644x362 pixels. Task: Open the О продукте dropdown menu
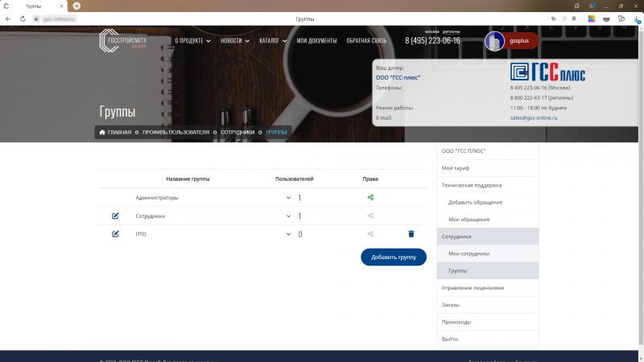point(192,41)
